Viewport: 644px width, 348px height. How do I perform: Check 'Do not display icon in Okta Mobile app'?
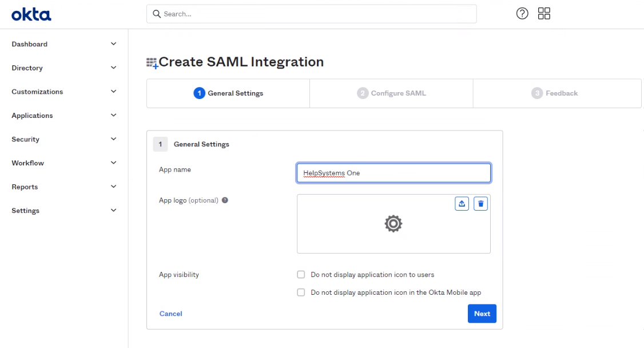click(301, 292)
